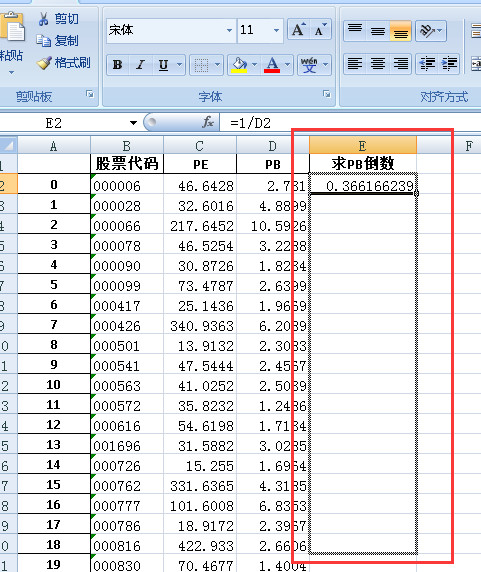
Task: Open the font name dropdown 宋体
Action: tap(229, 30)
